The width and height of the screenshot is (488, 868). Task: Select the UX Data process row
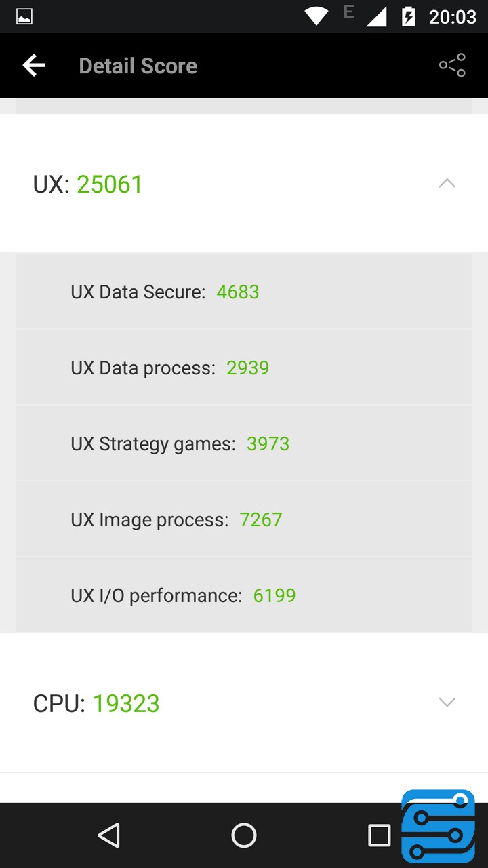pos(244,368)
